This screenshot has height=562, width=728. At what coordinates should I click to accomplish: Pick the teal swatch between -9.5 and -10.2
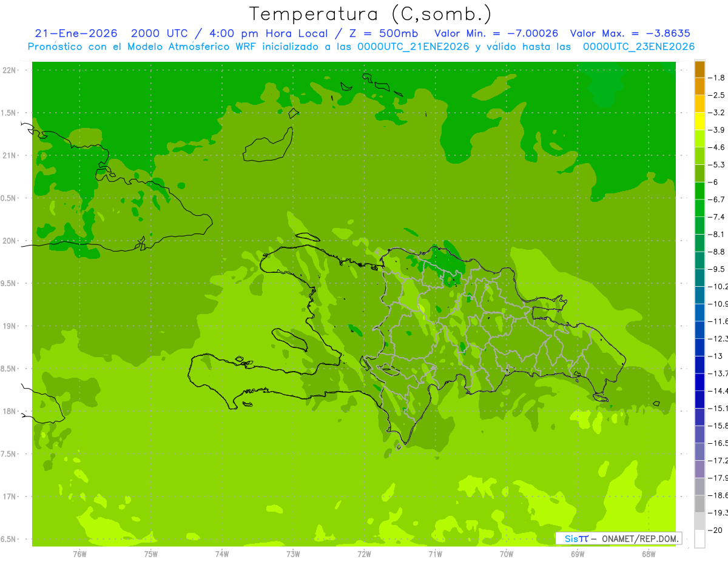pos(699,278)
